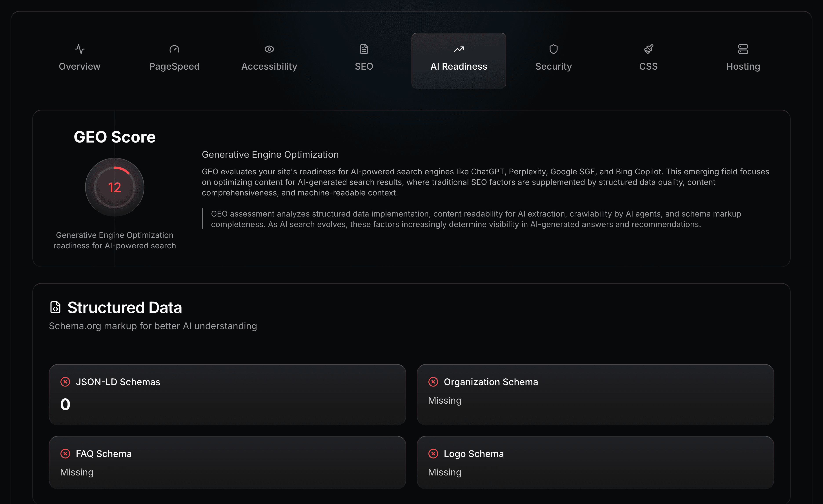Click the Overview activity pulse icon
The image size is (823, 504).
click(x=80, y=49)
